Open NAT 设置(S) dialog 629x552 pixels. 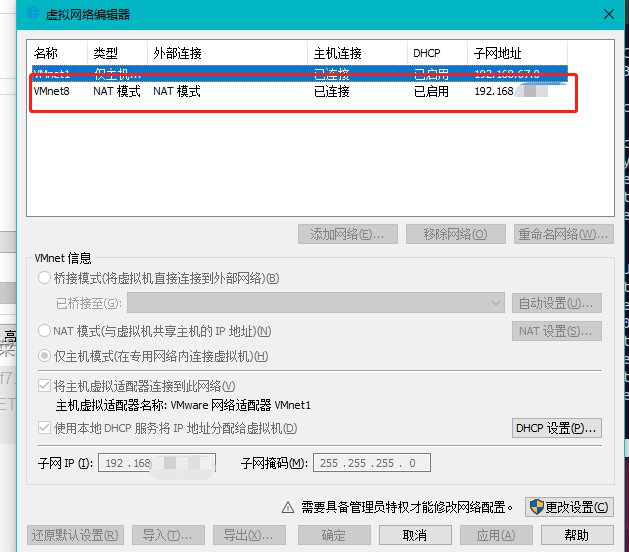pyautogui.click(x=556, y=331)
